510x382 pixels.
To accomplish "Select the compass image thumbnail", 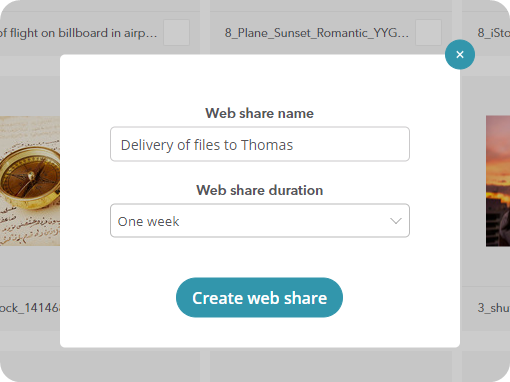I will [30, 181].
